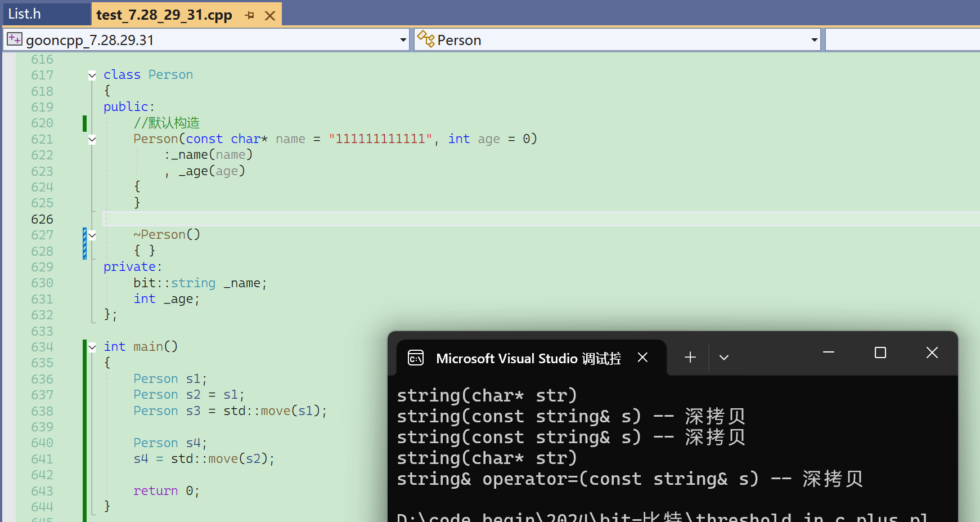Open the gooncpp_7.28.29.31 project dropdown
The height and width of the screenshot is (522, 980).
click(403, 40)
